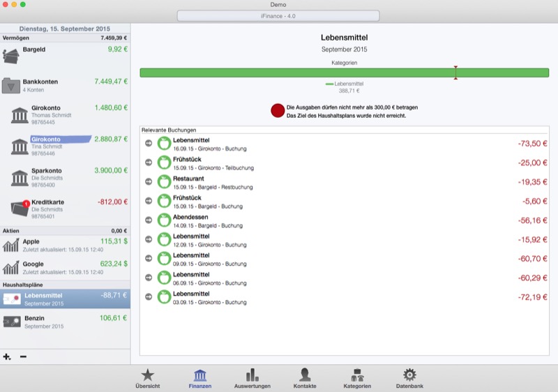Open the Datenbank gear section
558x392 pixels.
tap(409, 377)
